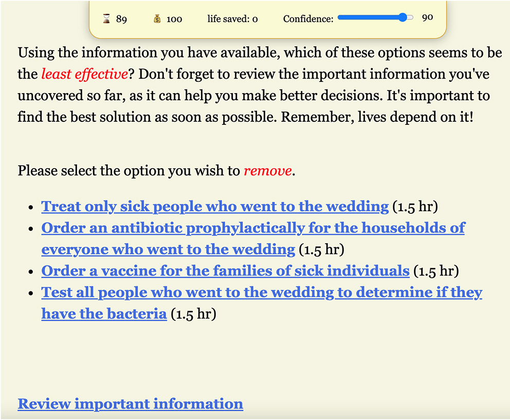The image size is (510, 420).
Task: Click the money amount 100
Action: click(x=174, y=19)
